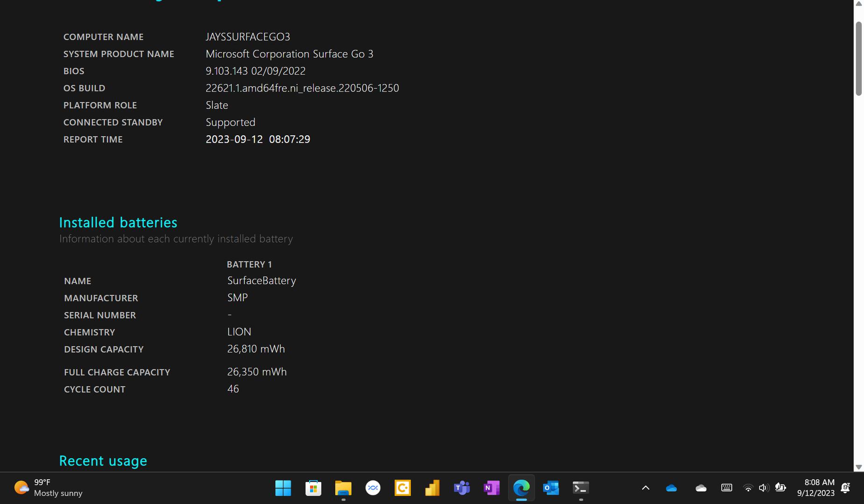Open the touch keyboard icon
The width and height of the screenshot is (864, 504).
[727, 488]
